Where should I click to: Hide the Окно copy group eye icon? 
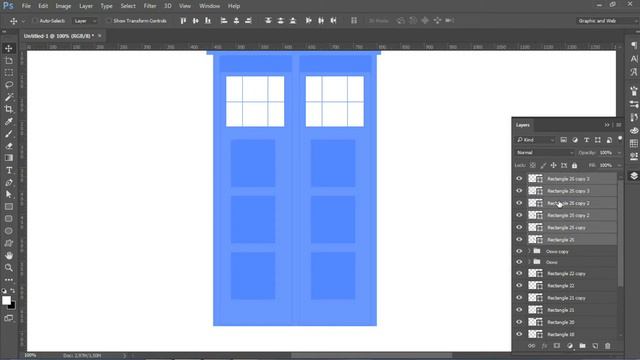click(519, 251)
